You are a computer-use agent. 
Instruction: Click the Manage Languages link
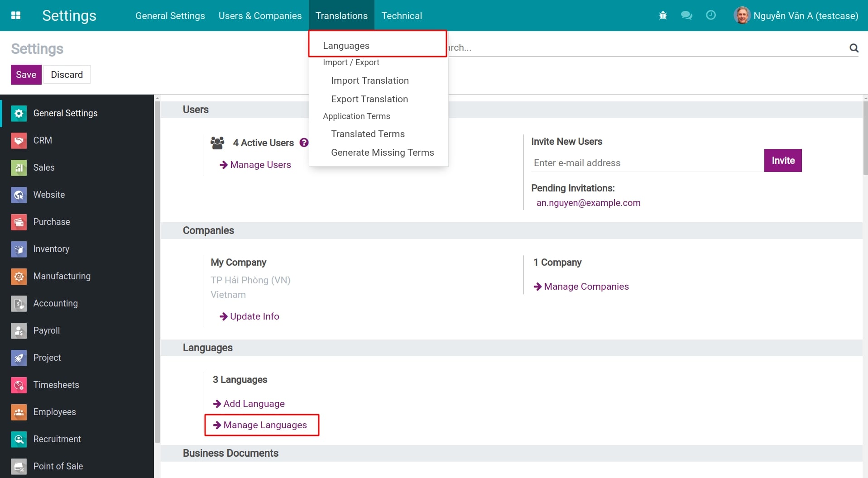tap(265, 425)
